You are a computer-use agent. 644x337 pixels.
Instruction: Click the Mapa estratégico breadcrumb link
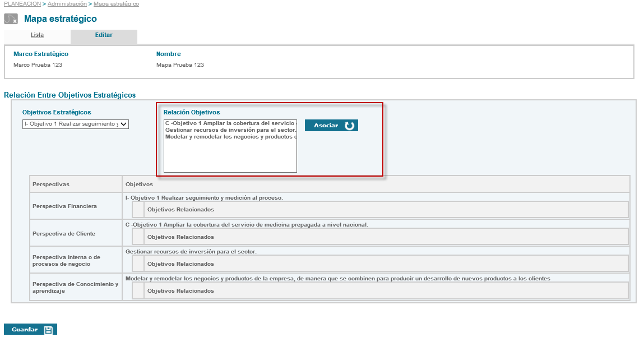[116, 4]
